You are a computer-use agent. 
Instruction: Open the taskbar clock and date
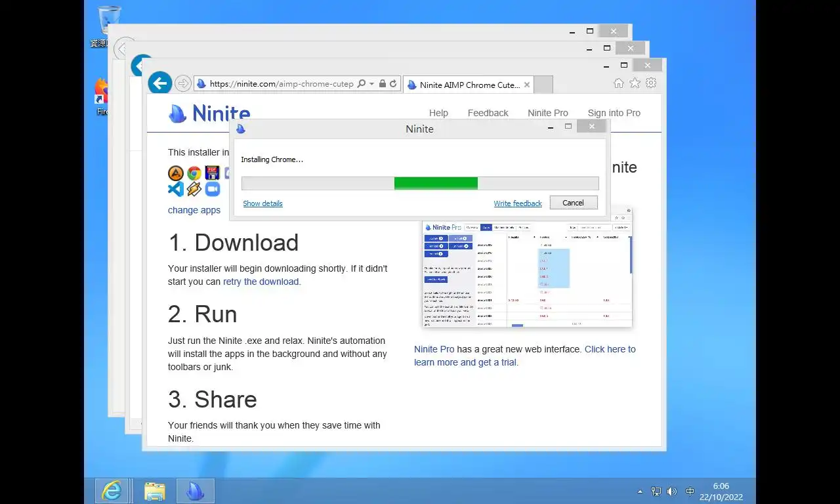721,492
